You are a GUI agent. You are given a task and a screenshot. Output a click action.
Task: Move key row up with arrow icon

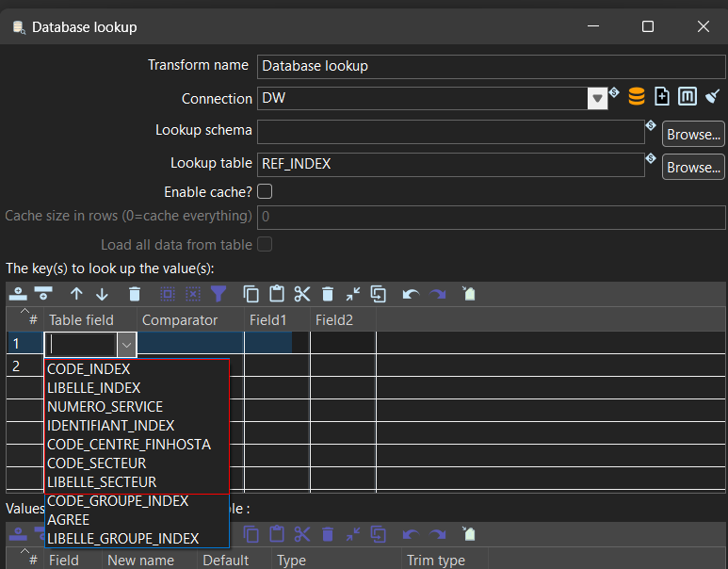[76, 294]
